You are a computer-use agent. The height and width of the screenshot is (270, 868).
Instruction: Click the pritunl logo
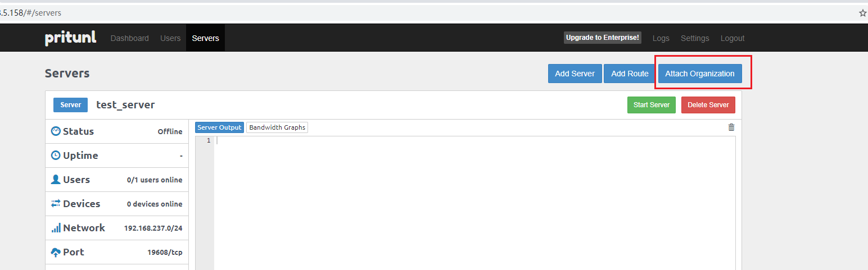pyautogui.click(x=70, y=38)
